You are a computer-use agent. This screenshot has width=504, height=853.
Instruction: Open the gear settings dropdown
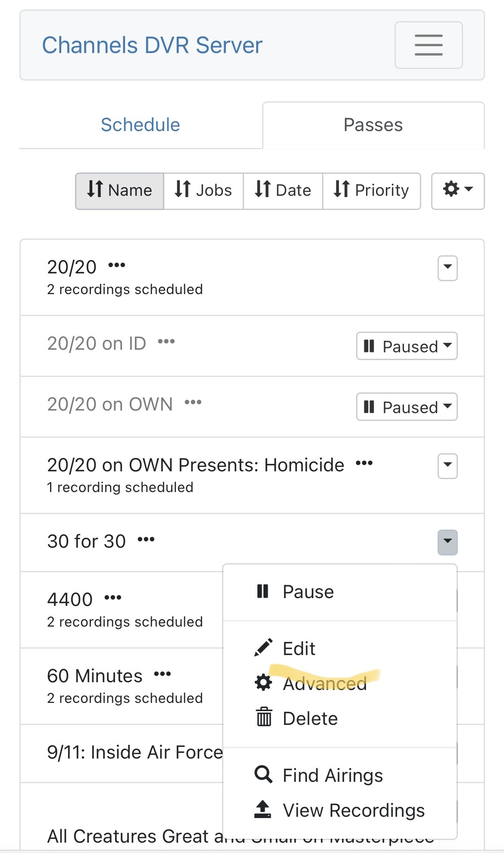click(457, 191)
